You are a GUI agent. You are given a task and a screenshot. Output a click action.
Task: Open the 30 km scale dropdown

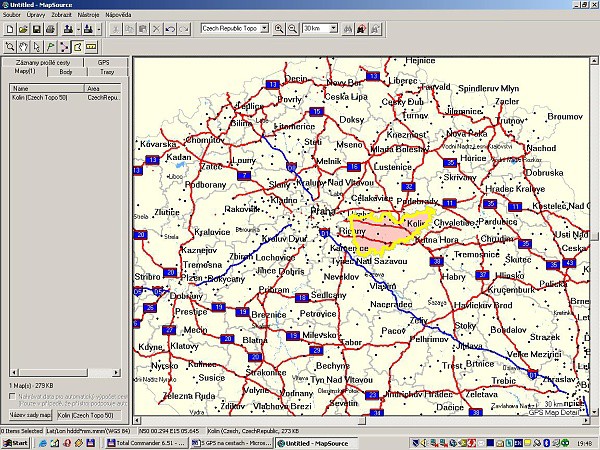tap(333, 28)
